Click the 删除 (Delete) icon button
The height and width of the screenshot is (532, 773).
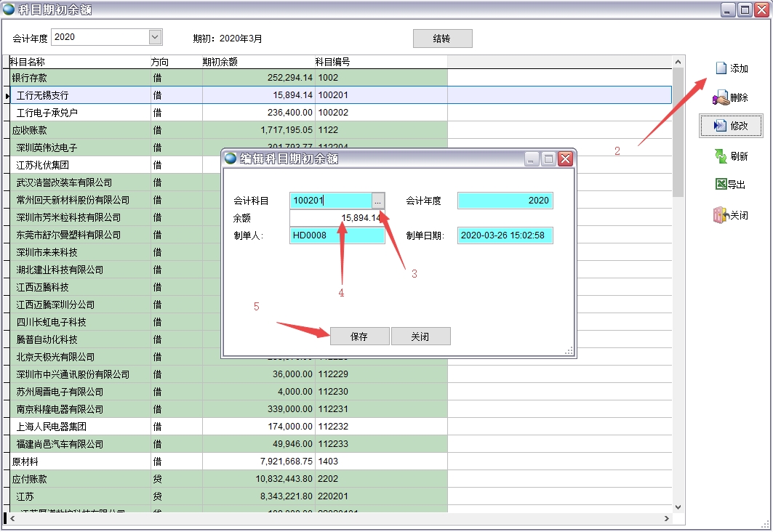pyautogui.click(x=730, y=97)
